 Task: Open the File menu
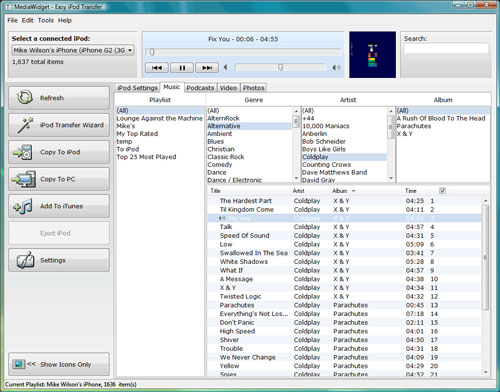[x=12, y=20]
